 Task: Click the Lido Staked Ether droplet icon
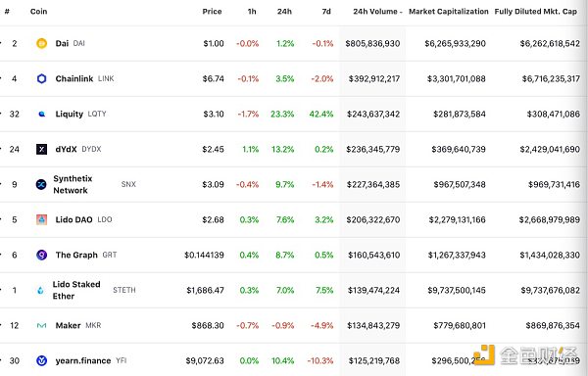pyautogui.click(x=40, y=290)
